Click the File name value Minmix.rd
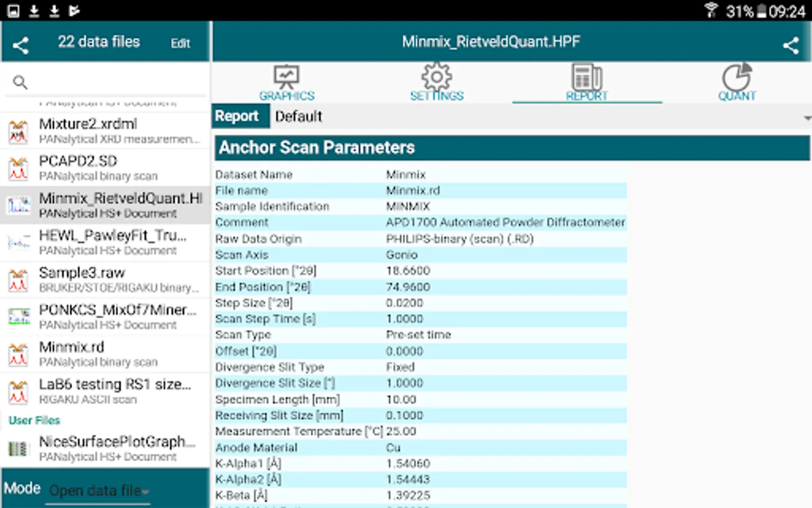This screenshot has height=508, width=812. [413, 191]
